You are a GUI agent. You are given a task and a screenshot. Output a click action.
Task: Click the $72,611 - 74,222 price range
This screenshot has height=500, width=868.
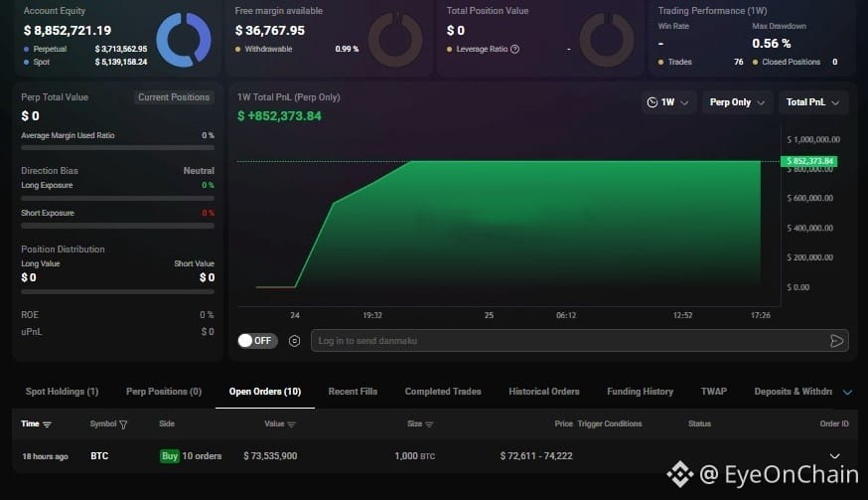pyautogui.click(x=536, y=456)
